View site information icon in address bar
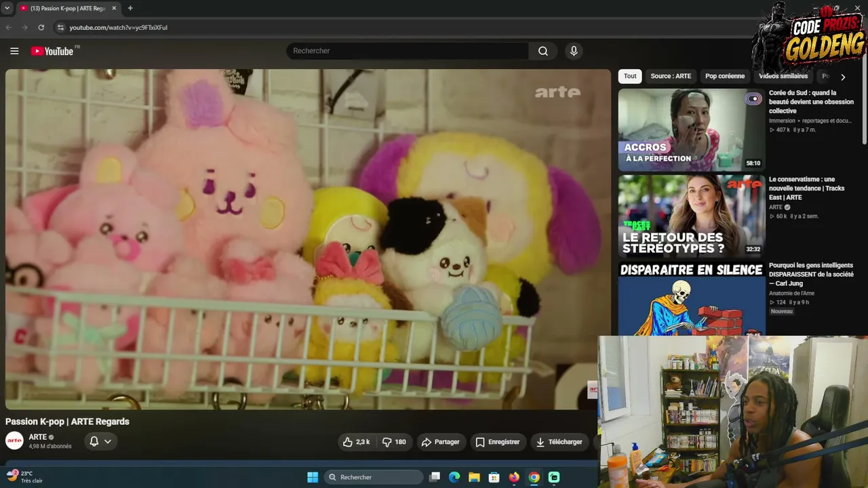Viewport: 868px width, 488px height. pyautogui.click(x=60, y=27)
